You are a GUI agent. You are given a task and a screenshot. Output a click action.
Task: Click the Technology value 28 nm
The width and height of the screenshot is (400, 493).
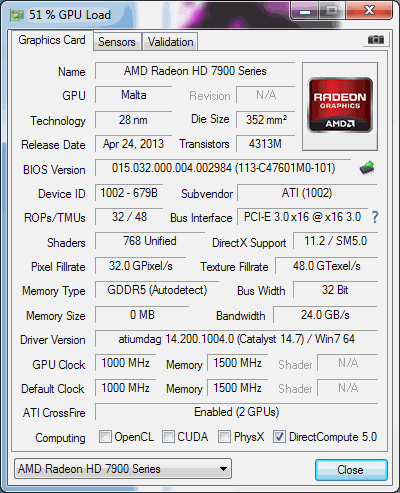134,120
